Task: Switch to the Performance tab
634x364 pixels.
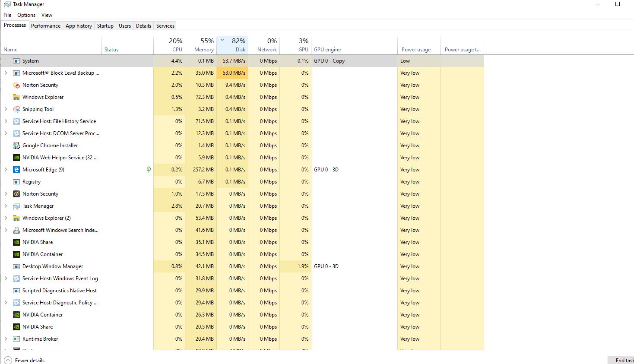Action: pyautogui.click(x=46, y=26)
